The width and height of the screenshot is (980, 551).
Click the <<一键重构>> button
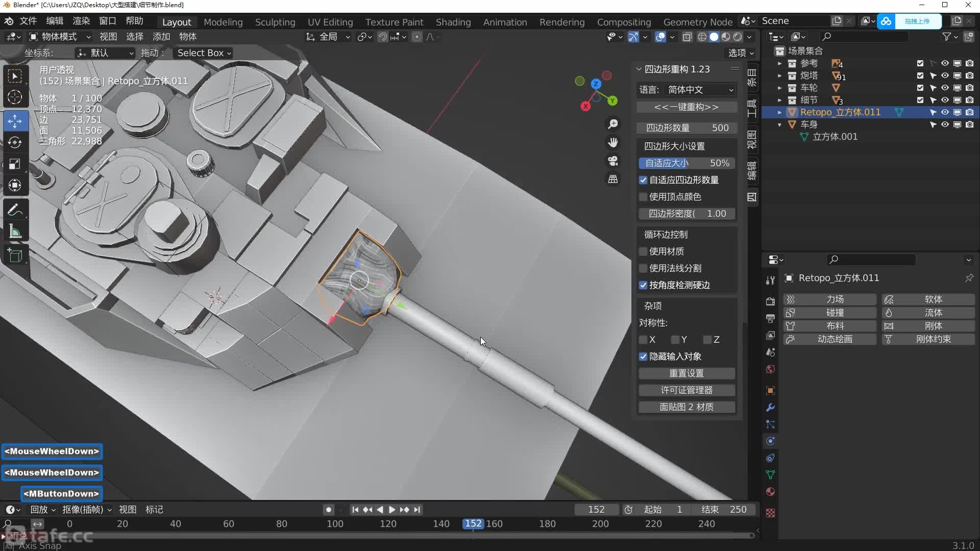pyautogui.click(x=686, y=107)
